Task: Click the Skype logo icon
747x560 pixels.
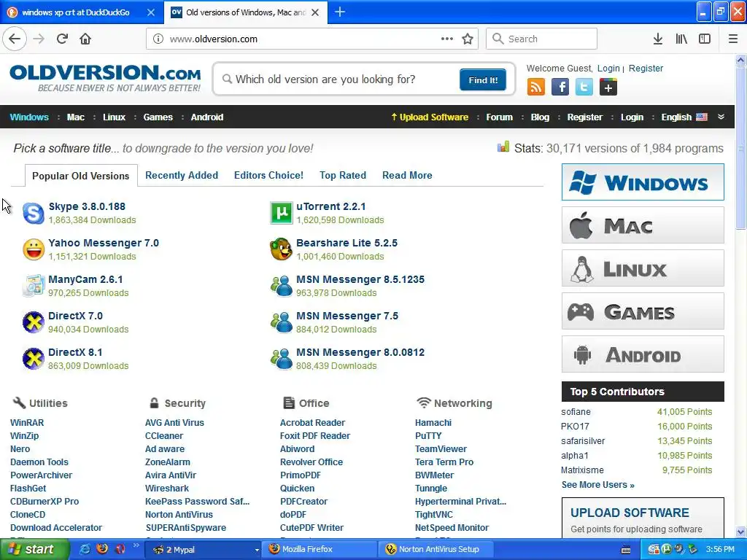Action: [34, 213]
